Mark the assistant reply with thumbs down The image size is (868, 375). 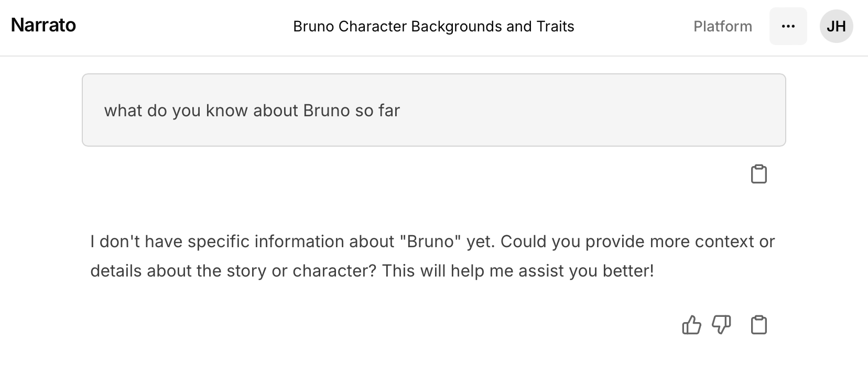721,325
